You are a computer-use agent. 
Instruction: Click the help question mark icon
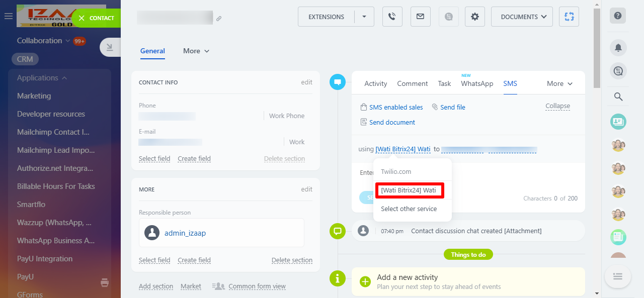click(x=618, y=16)
